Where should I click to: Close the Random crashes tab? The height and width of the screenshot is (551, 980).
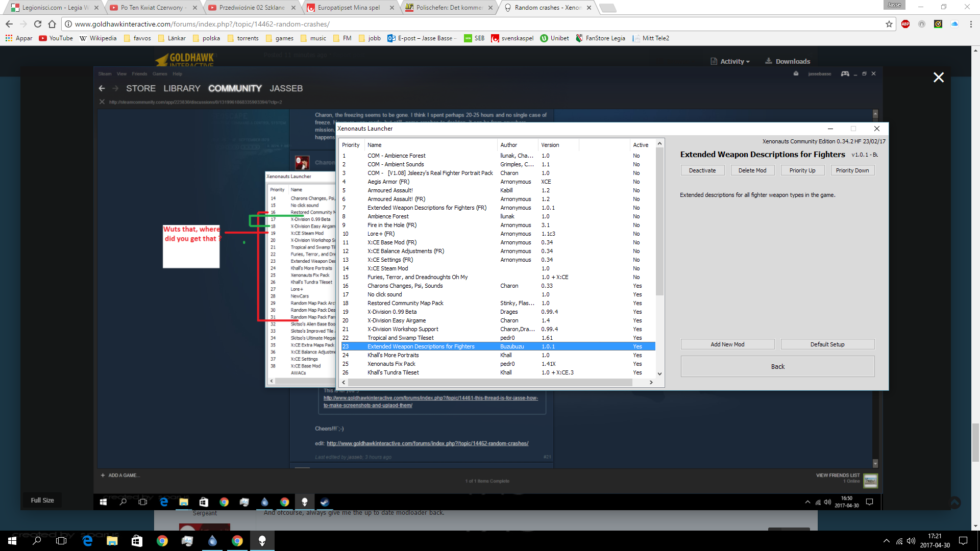589,8
